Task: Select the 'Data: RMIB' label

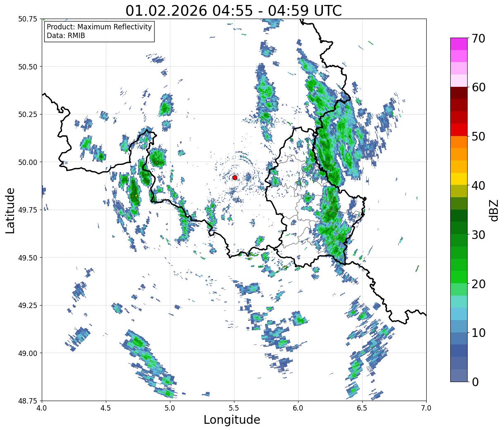Action: (66, 36)
